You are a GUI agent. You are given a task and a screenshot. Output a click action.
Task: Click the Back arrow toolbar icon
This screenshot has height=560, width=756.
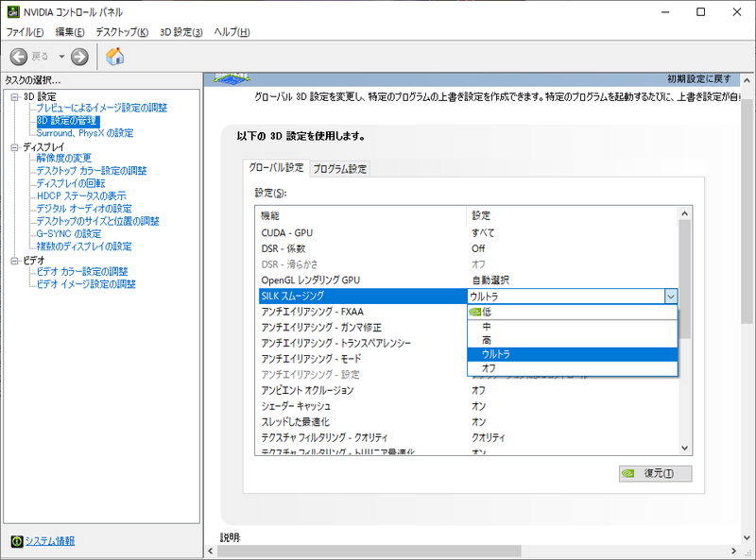click(x=19, y=57)
